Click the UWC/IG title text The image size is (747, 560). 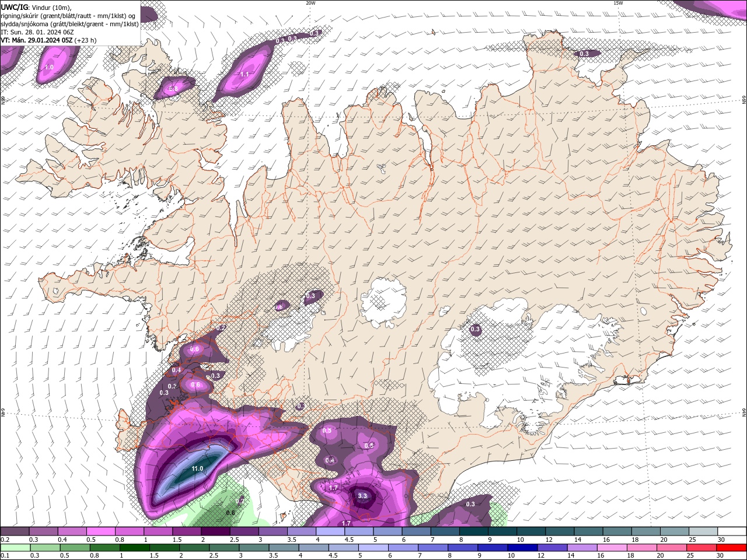point(15,7)
